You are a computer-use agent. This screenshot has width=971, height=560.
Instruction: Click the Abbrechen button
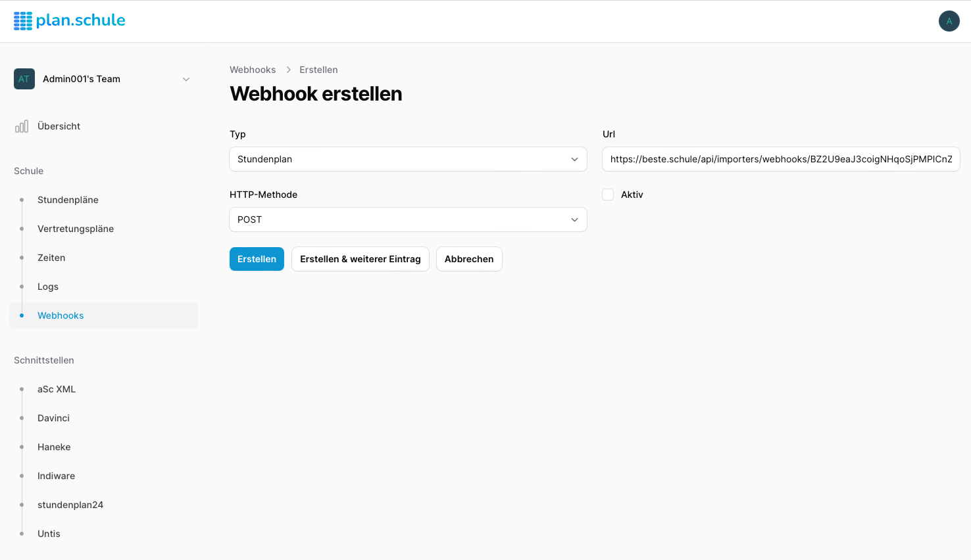(x=469, y=259)
